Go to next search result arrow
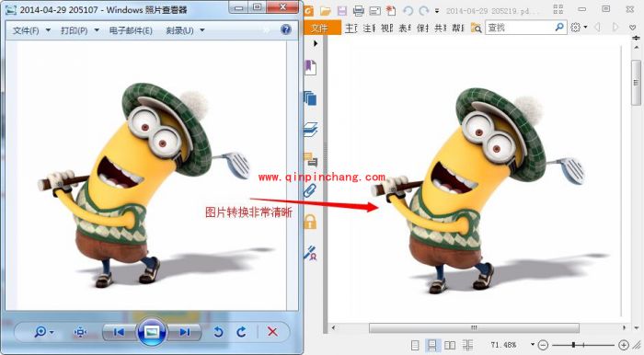The height and width of the screenshot is (355, 644). (x=615, y=28)
